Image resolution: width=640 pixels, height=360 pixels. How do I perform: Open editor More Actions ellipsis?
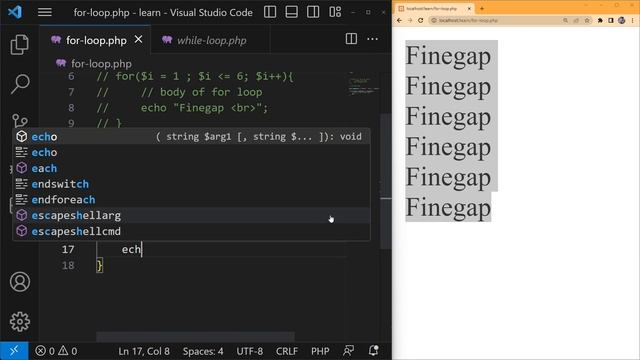372,39
